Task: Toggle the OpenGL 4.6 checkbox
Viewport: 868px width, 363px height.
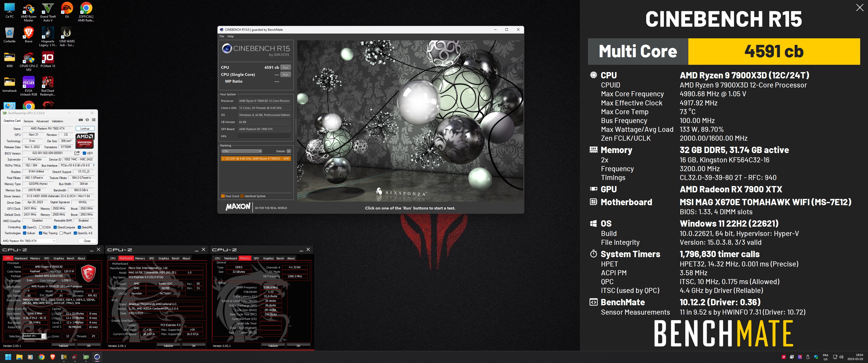Action: click(75, 233)
